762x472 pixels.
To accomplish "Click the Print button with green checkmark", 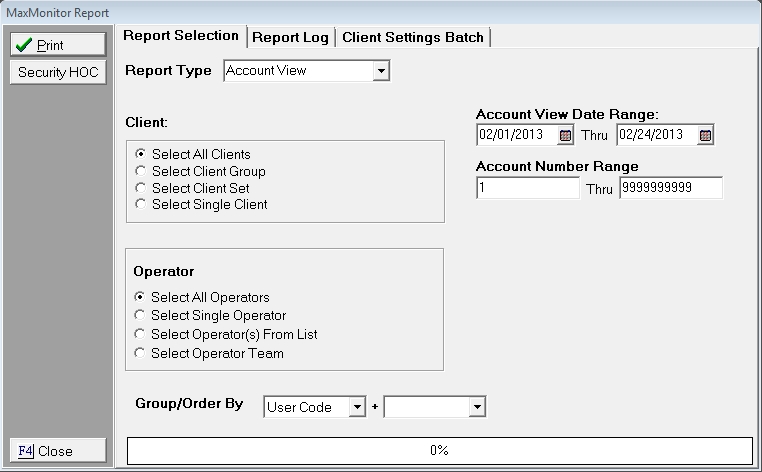I will (x=57, y=45).
